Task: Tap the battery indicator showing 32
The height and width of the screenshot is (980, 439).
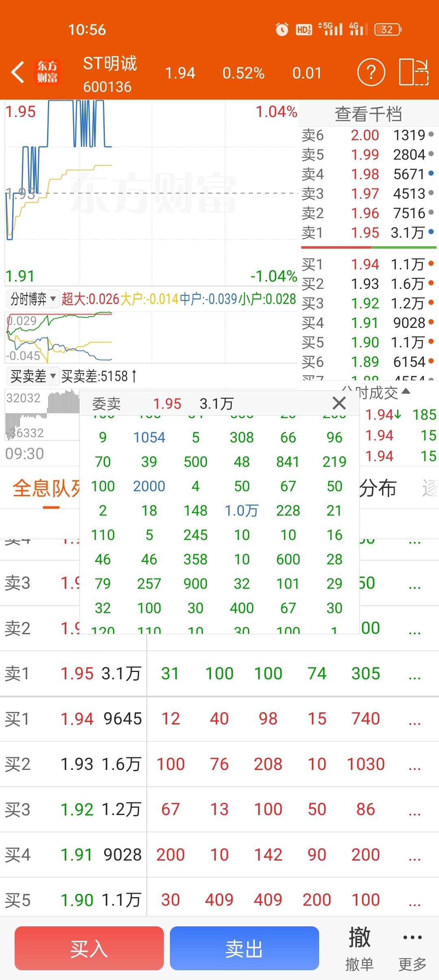Action: click(388, 29)
